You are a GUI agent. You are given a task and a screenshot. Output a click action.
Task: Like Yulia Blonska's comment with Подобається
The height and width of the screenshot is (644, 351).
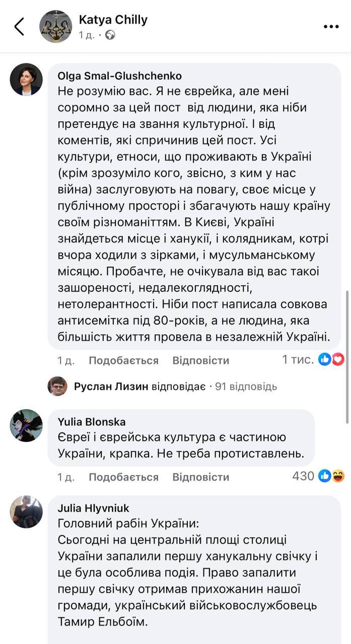point(123,477)
